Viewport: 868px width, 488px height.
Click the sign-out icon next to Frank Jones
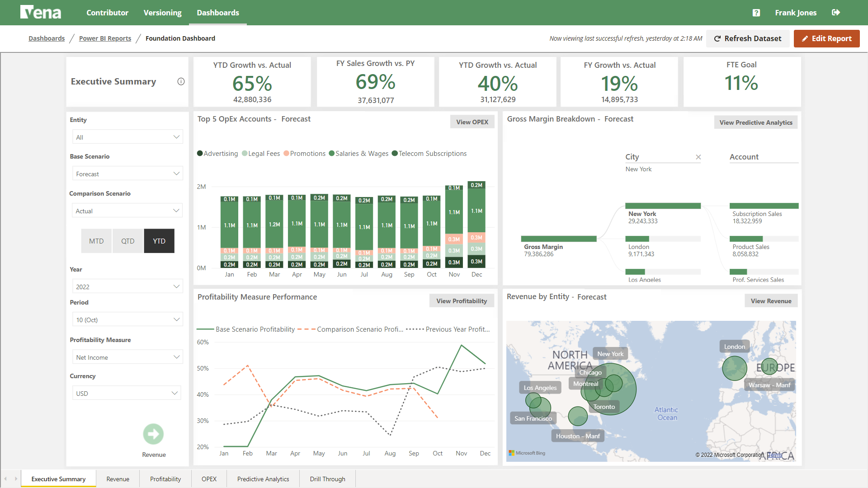click(836, 13)
